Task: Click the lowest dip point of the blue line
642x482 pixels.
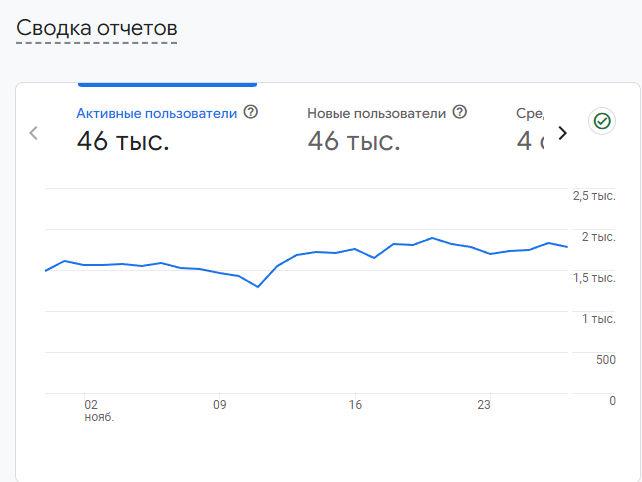Action: coord(258,287)
